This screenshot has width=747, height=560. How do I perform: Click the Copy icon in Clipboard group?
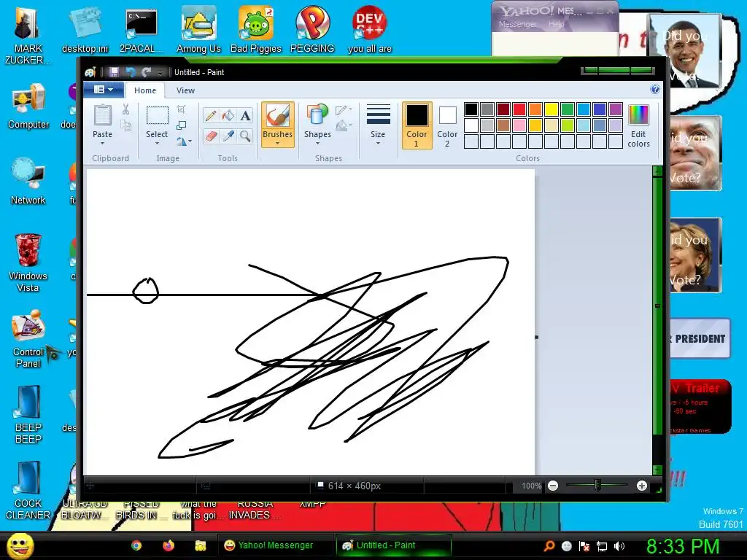125,125
